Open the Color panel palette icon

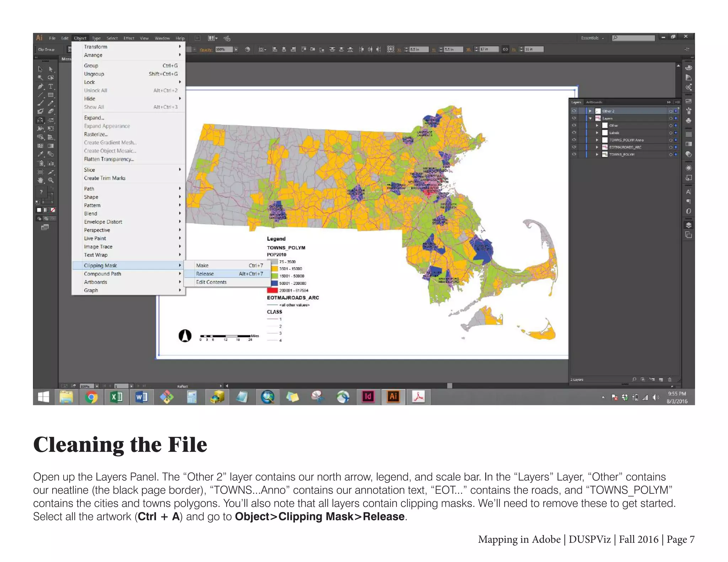coord(689,67)
